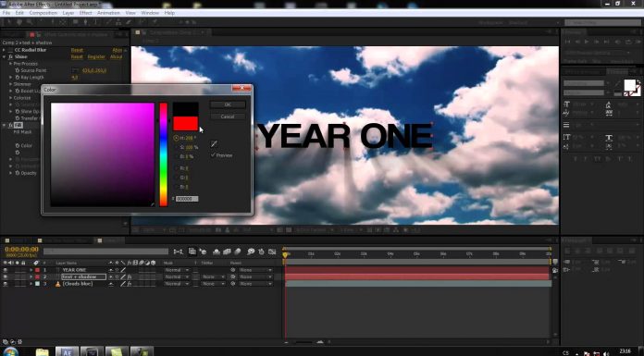
Task: Expand the Clouds blue layer twirl arrow
Action: click(31, 284)
